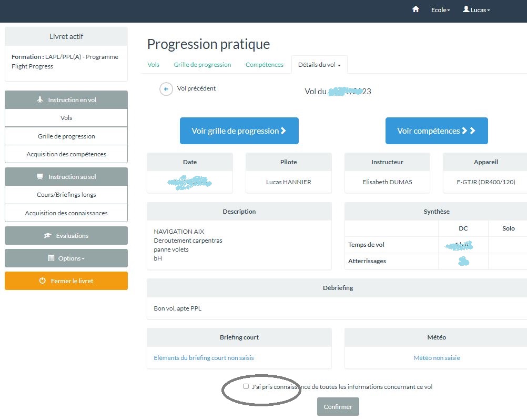
Task: Open the Grille de progression tab
Action: point(202,65)
